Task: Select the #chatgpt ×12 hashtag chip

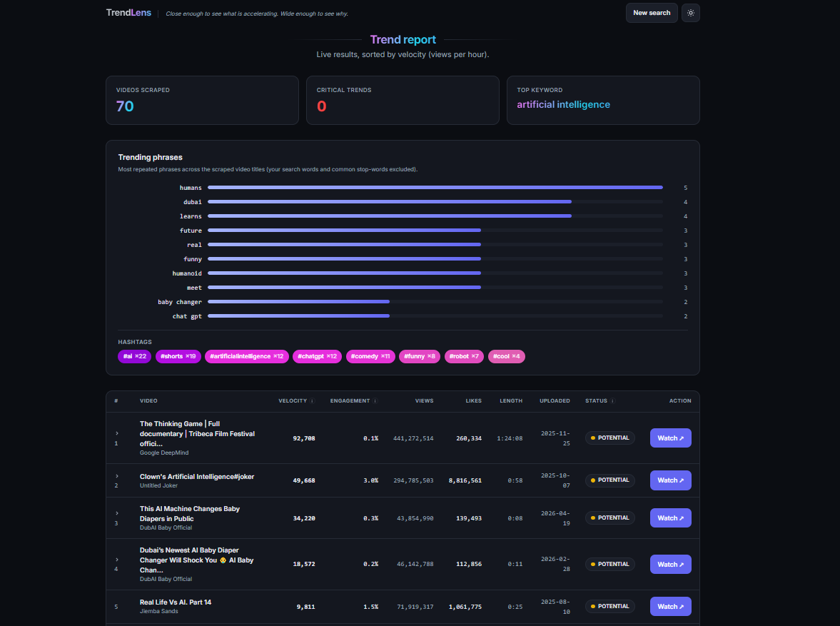Action: (317, 356)
